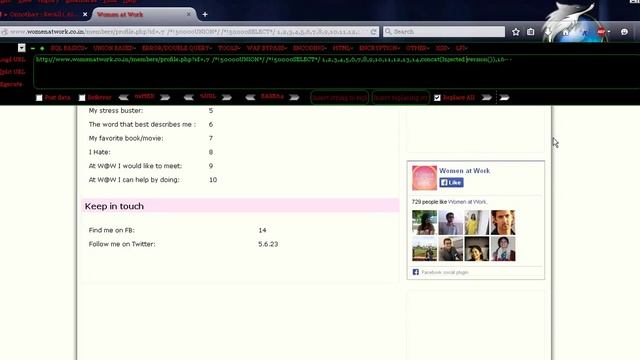Open the LFI menu in HackBar
Screen dimensions: 640x360
click(461, 48)
